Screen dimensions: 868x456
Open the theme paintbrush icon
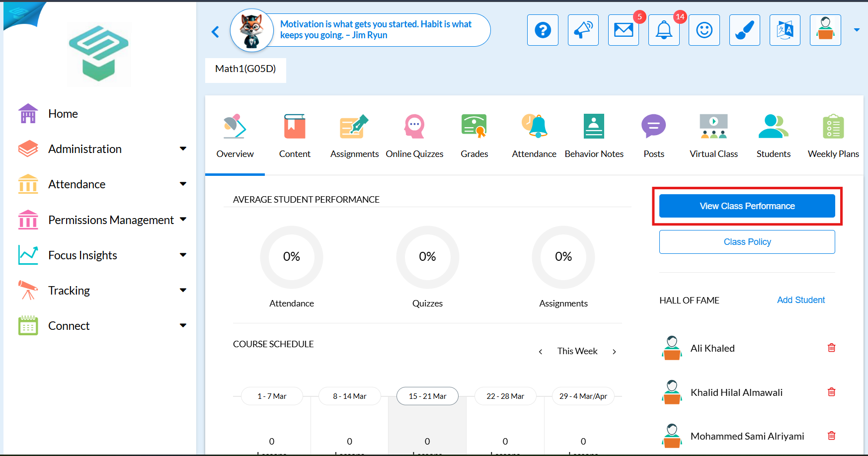tap(745, 30)
